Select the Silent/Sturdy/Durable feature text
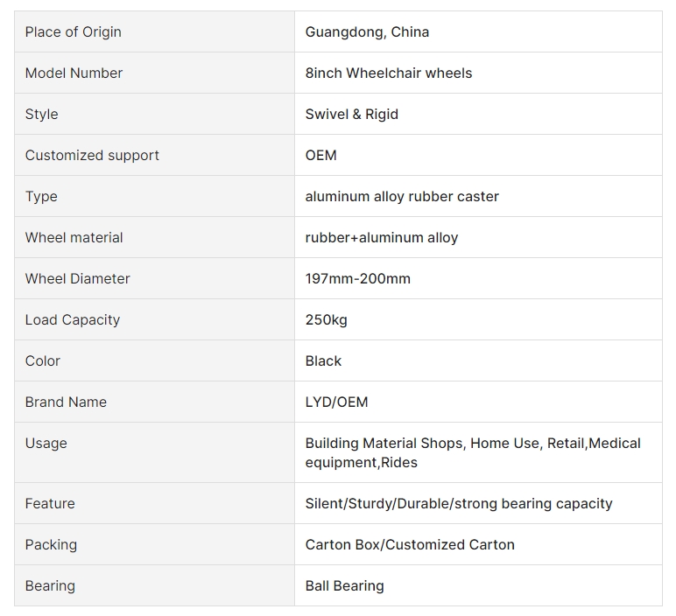The width and height of the screenshot is (676, 616). 459,504
